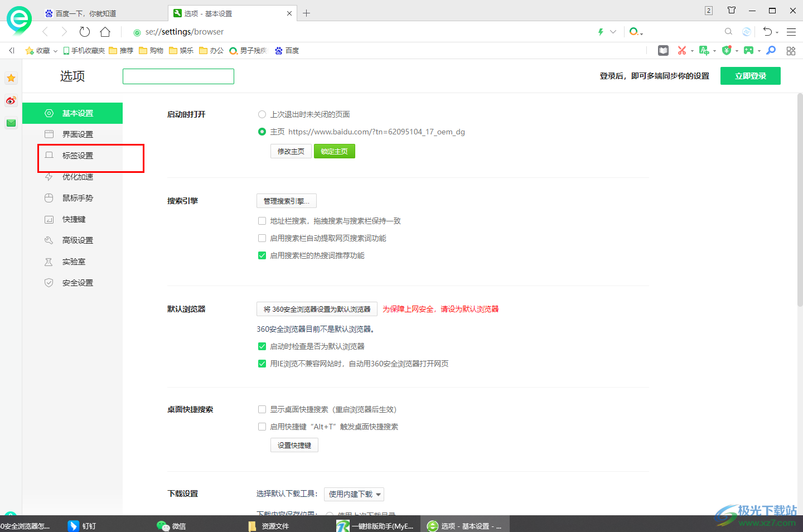Expand the address bar dropdown chevron
This screenshot has height=532, width=803.
coord(613,32)
